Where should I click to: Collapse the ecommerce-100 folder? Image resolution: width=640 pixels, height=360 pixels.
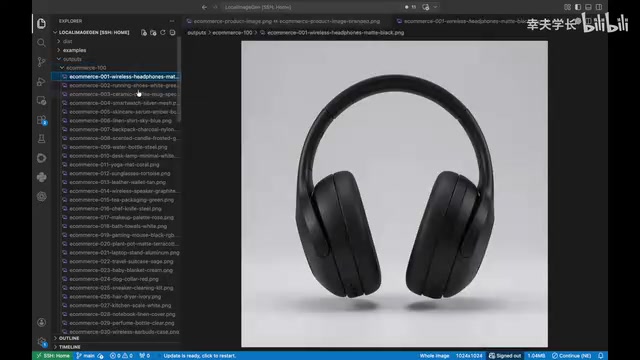tap(85, 68)
